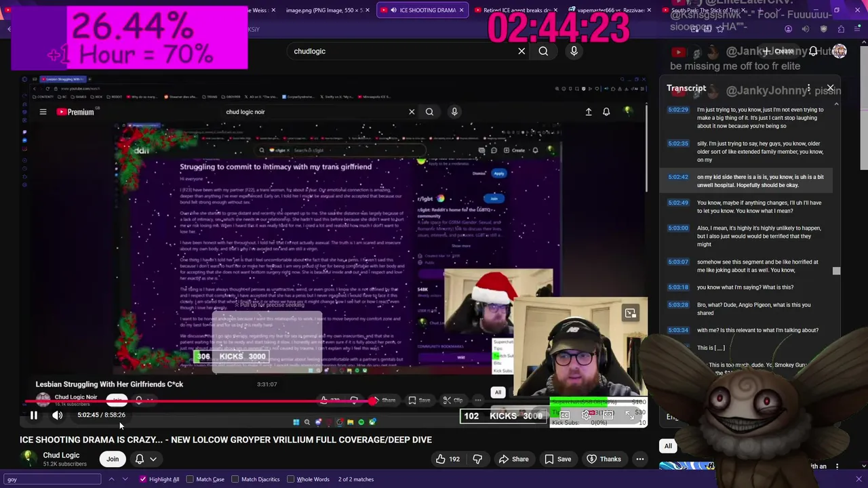Click the transcript panel scrollbar thumb
Screen dimensions: 868x488
point(836,271)
